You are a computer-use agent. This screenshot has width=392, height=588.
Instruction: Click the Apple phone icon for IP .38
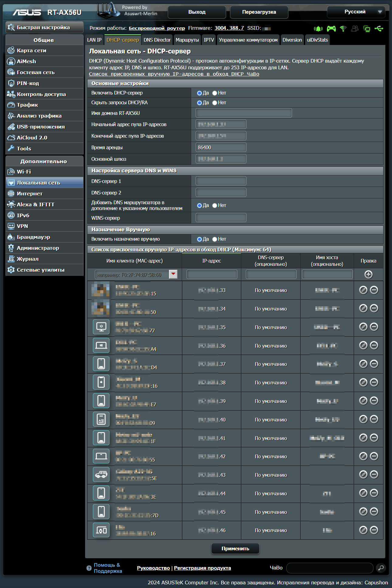pos(101,382)
